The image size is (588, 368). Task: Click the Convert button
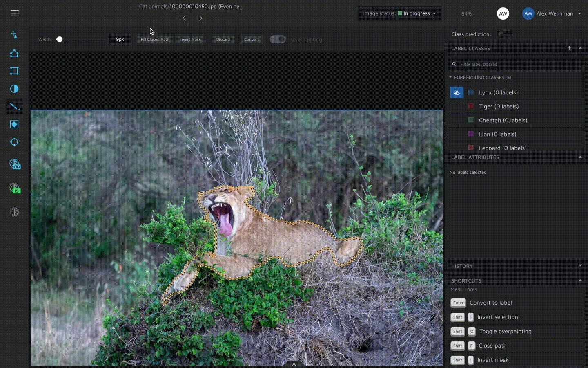tap(251, 40)
